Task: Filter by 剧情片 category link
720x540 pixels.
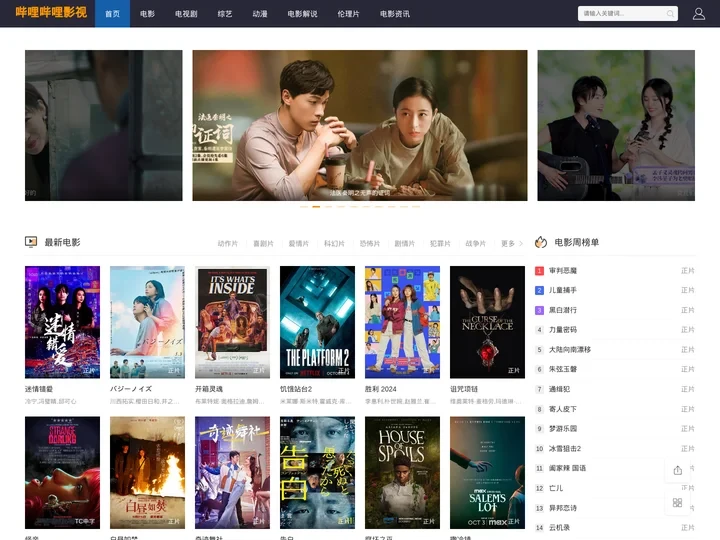Action: click(x=405, y=243)
